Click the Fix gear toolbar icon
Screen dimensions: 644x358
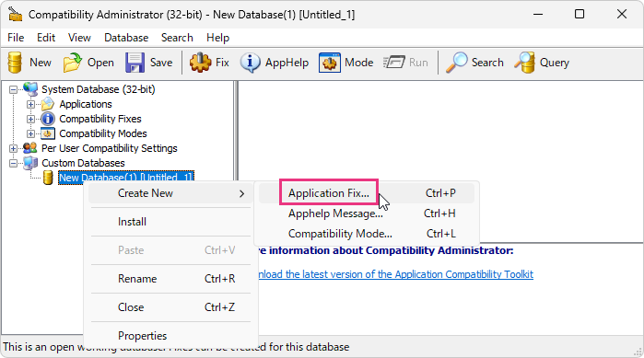(x=201, y=63)
